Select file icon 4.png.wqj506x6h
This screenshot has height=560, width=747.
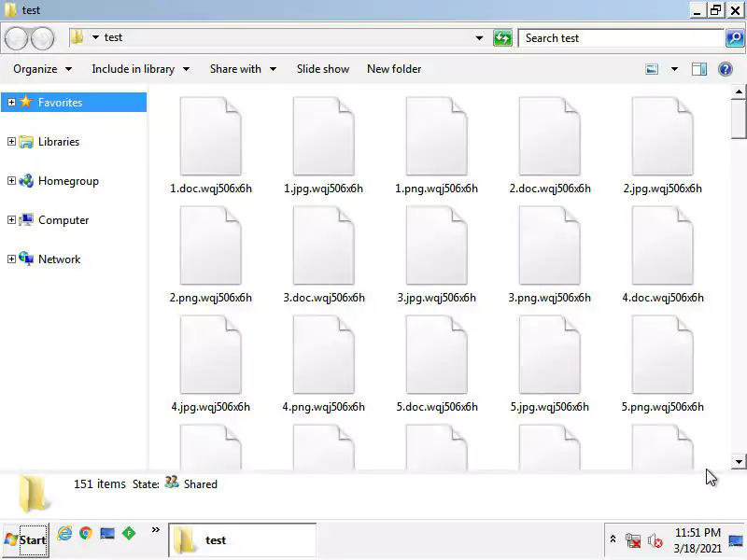click(x=323, y=355)
